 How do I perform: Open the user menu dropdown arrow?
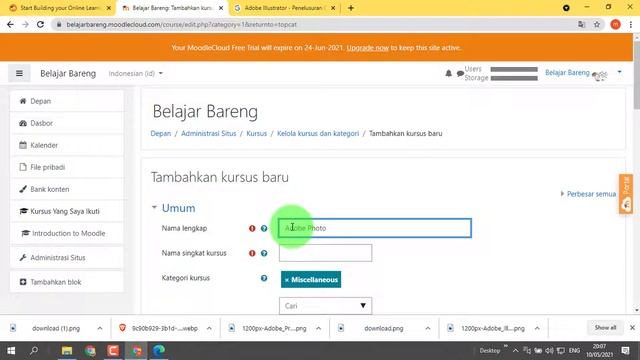[619, 72]
